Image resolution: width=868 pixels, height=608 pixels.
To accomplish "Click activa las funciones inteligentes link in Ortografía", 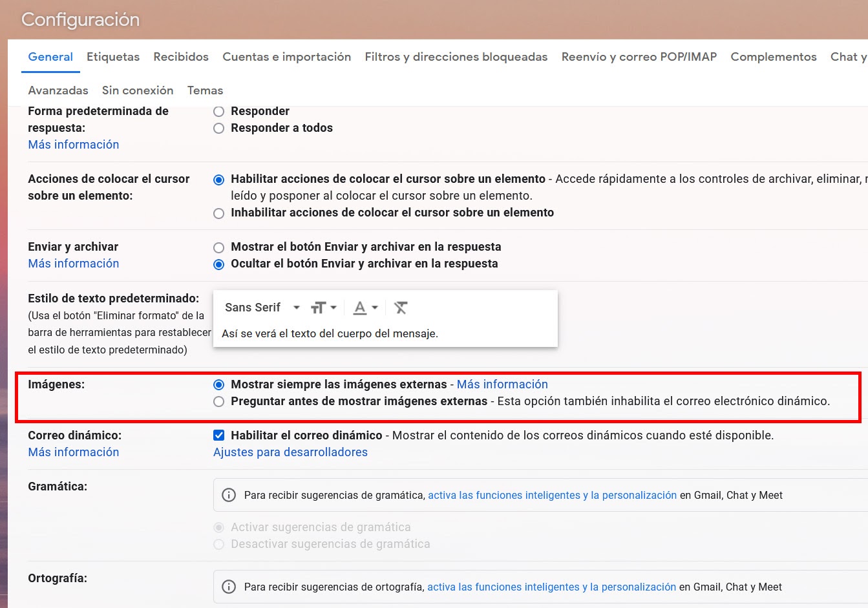I will [x=552, y=587].
